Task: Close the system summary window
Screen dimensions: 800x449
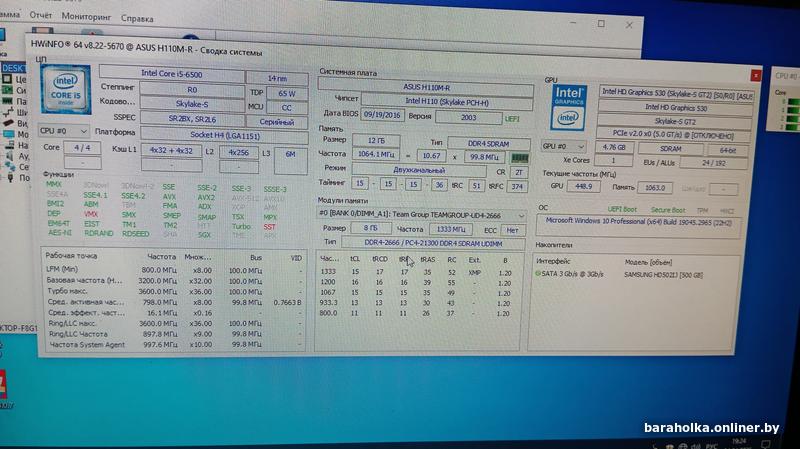Action: (x=756, y=76)
